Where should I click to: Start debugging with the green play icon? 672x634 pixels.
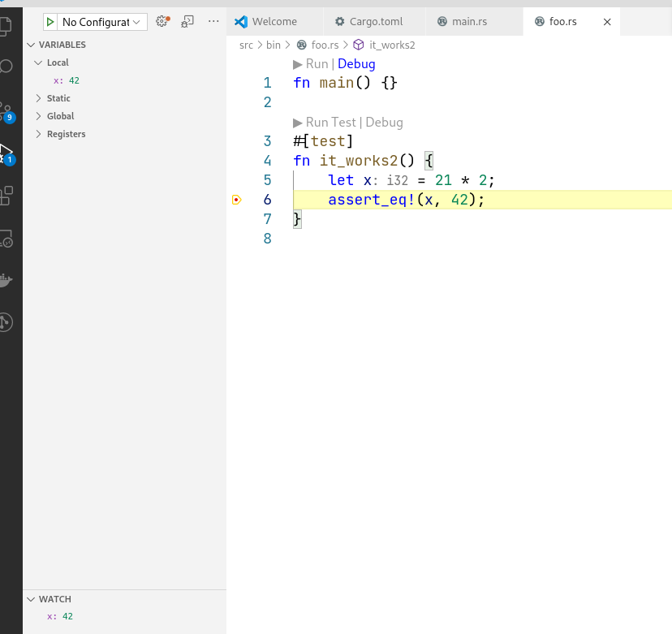pyautogui.click(x=50, y=22)
